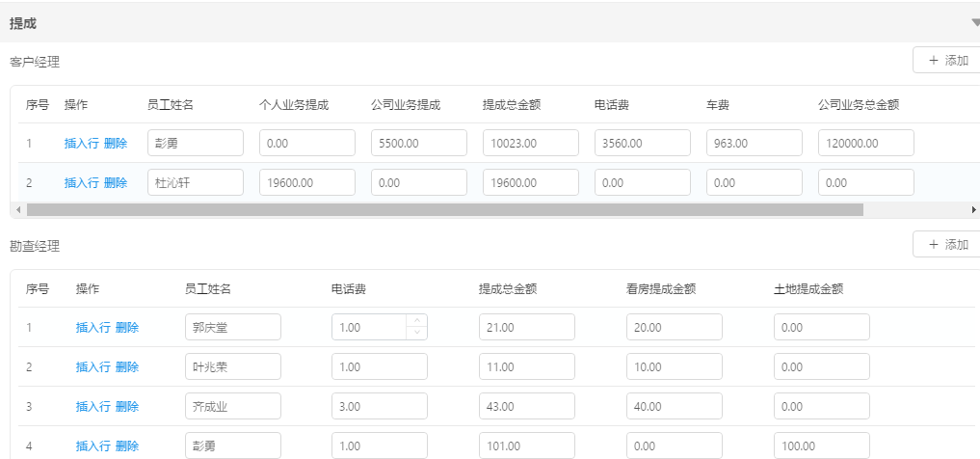
Task: Focus 员工姓名 field containing 杜沁轩
Action: coord(196,182)
